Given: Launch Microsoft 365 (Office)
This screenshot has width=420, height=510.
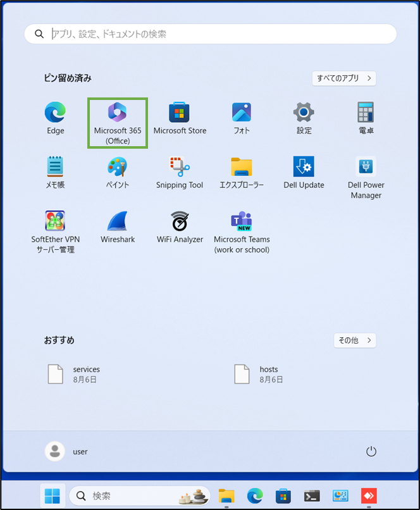Looking at the screenshot, I should 118,123.
